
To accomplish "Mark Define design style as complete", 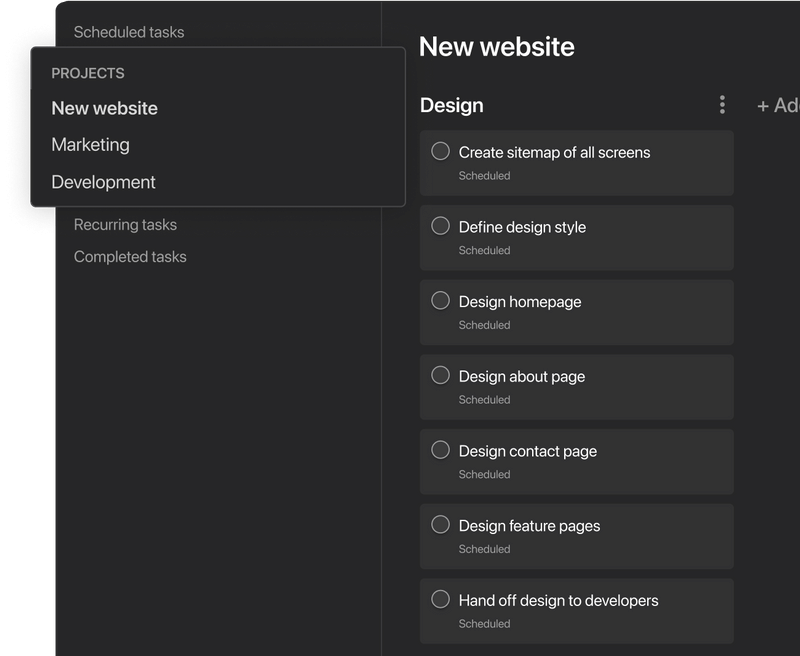I will click(440, 226).
